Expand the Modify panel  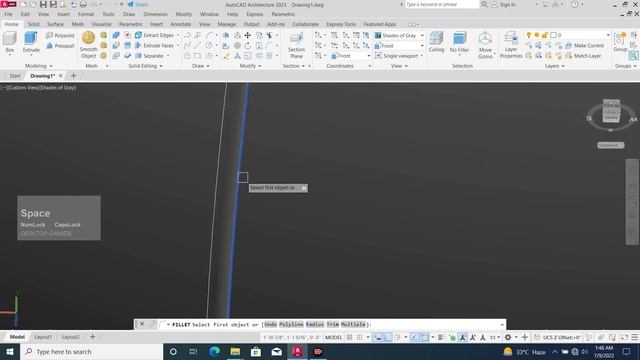(x=250, y=66)
